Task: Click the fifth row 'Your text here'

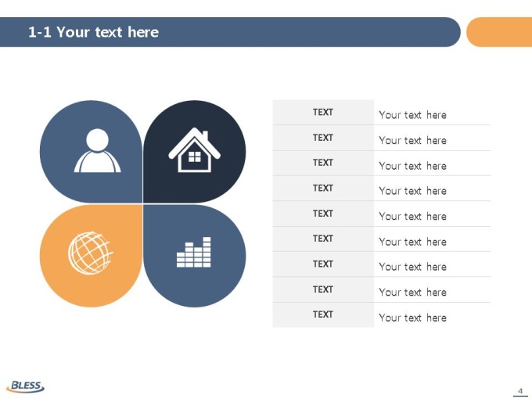Action: coord(412,217)
